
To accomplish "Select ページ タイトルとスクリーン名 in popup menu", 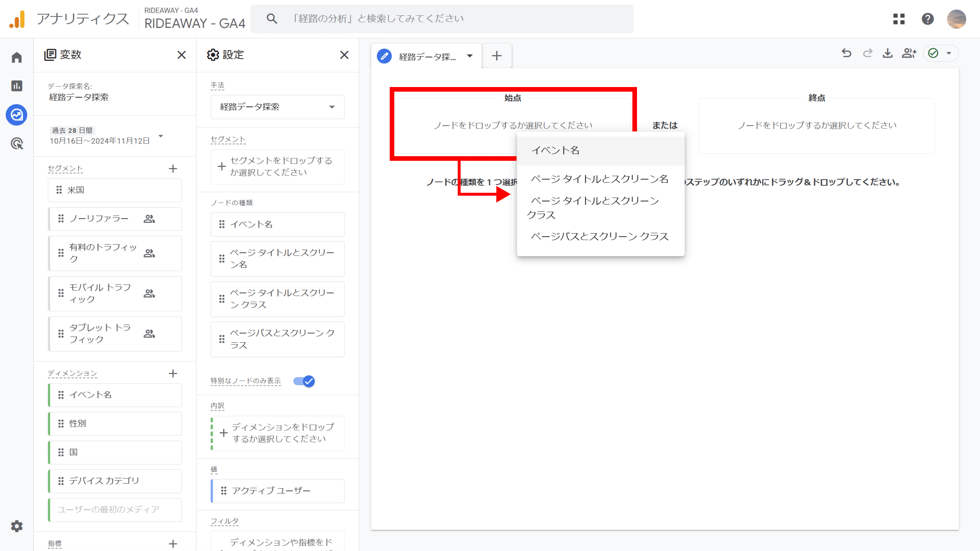I will click(x=601, y=179).
